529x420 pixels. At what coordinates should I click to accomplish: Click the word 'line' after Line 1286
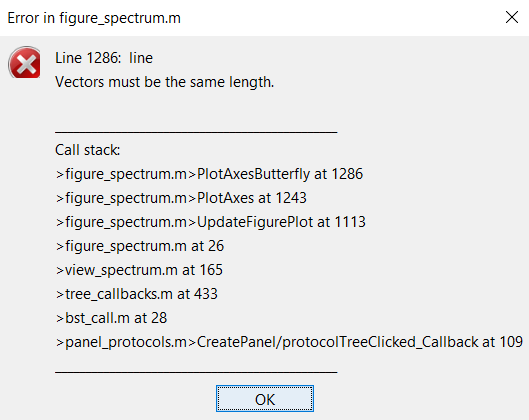click(x=141, y=58)
